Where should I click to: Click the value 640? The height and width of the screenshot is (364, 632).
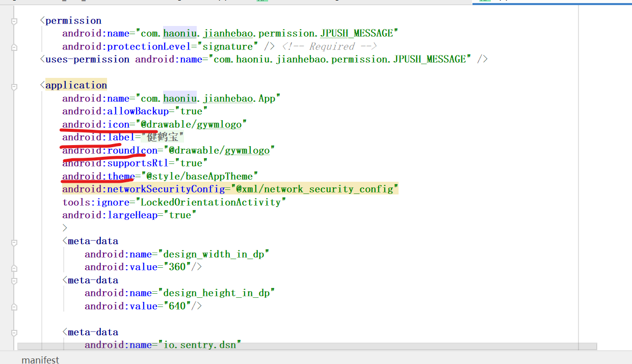[x=177, y=306]
